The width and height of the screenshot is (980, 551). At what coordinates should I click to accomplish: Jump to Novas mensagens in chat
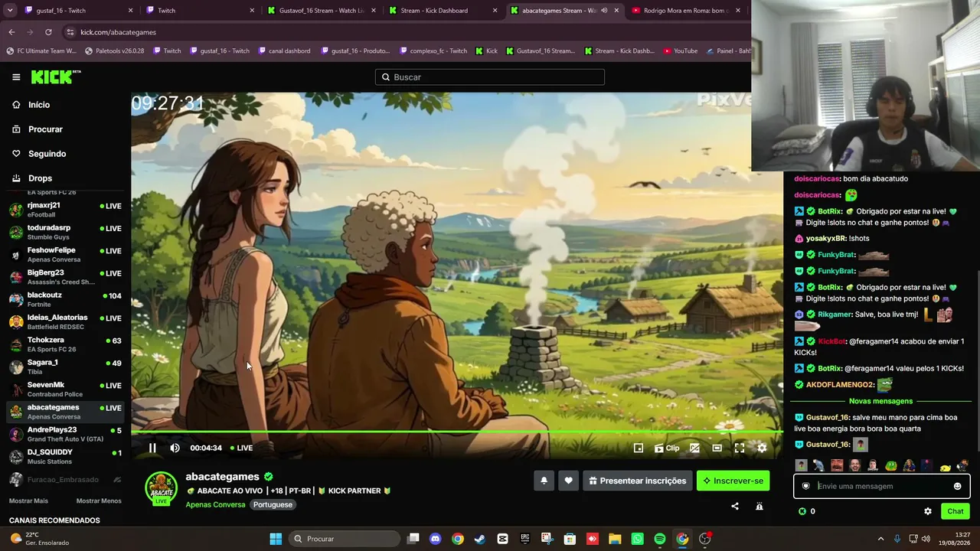[880, 401]
